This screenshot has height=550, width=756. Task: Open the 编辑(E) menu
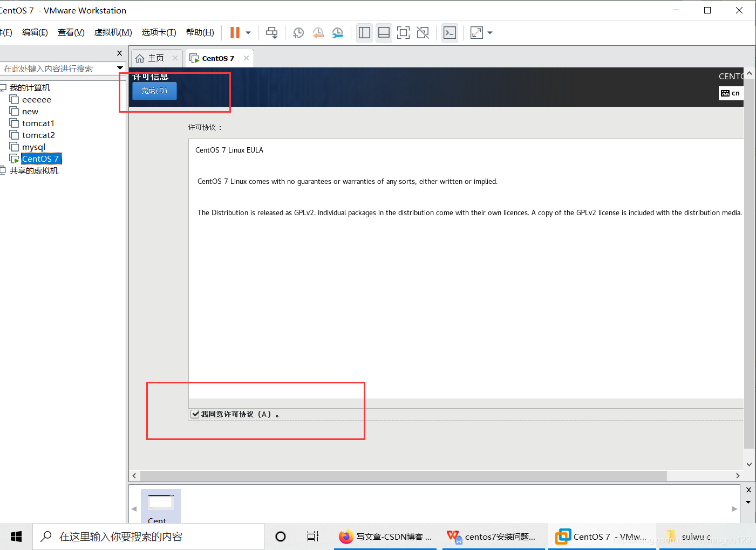pos(35,32)
